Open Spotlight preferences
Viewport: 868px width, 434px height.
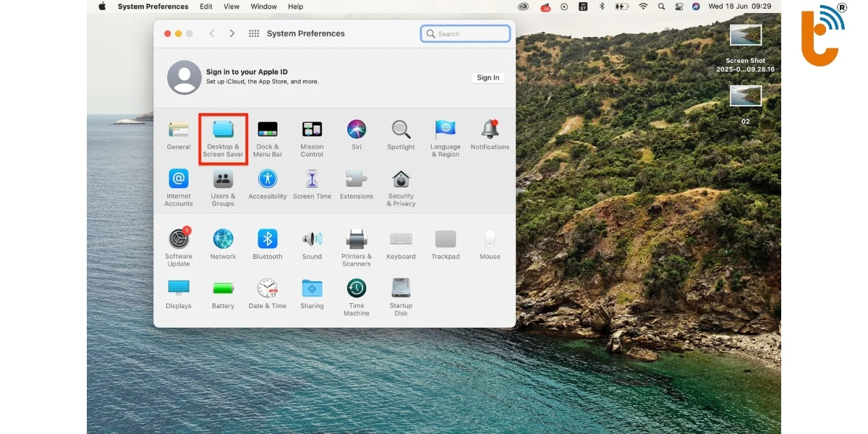click(x=401, y=134)
